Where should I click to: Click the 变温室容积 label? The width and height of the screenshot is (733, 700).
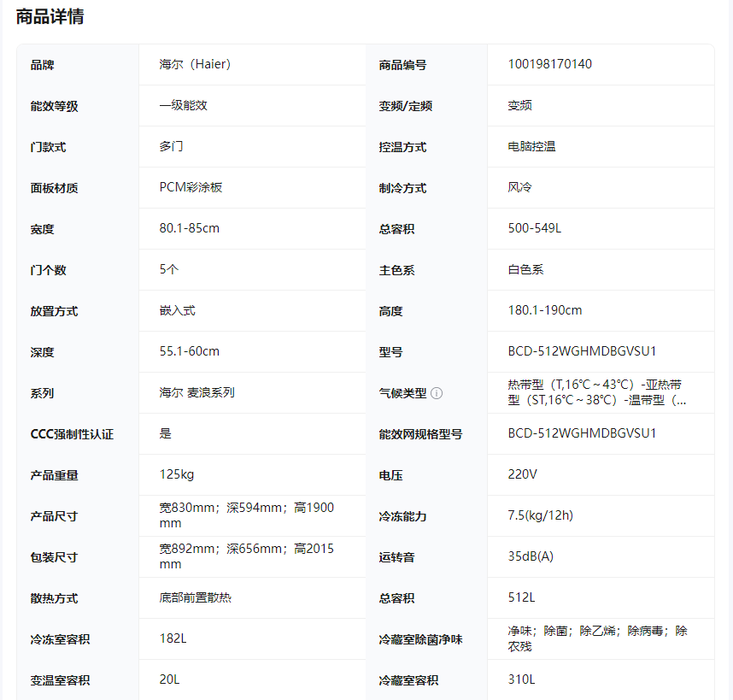tap(60, 680)
